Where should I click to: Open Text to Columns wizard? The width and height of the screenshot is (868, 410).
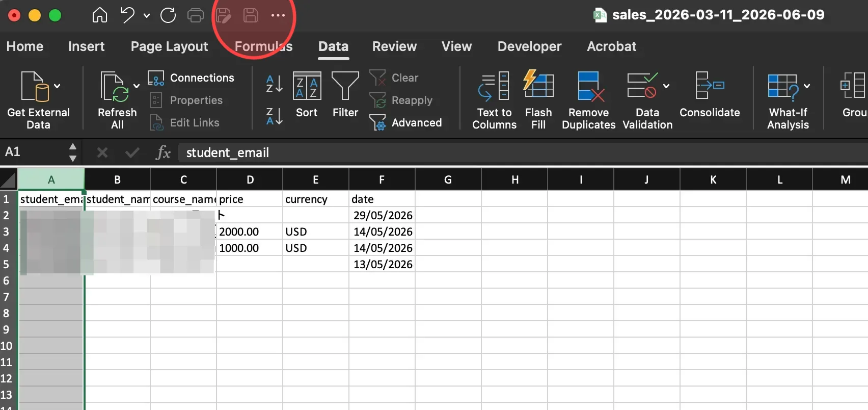[x=494, y=100]
